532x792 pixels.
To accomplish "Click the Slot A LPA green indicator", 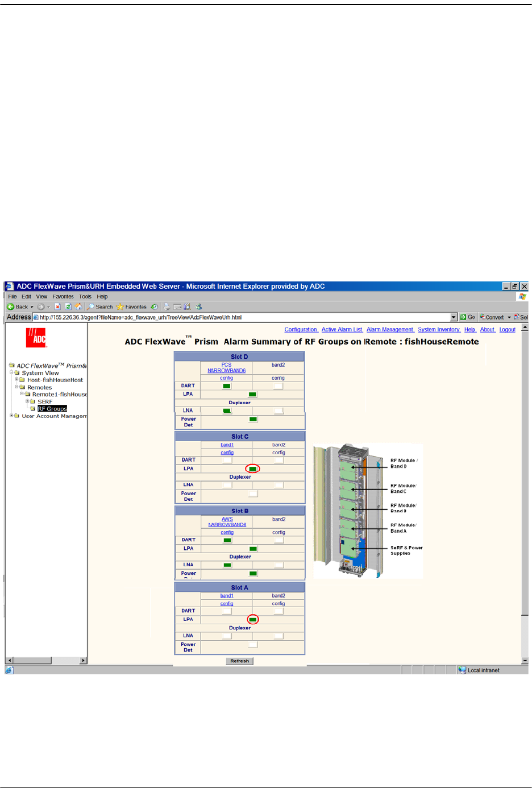I will point(253,619).
